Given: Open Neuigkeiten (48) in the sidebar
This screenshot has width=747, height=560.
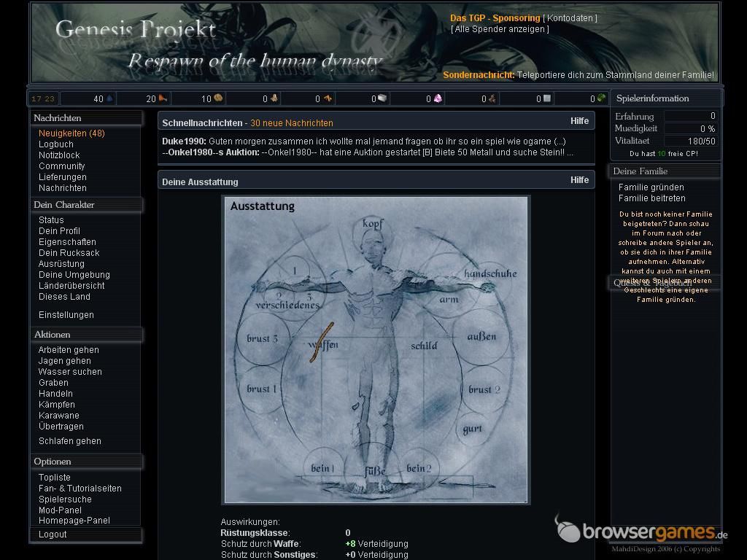Looking at the screenshot, I should 71,133.
